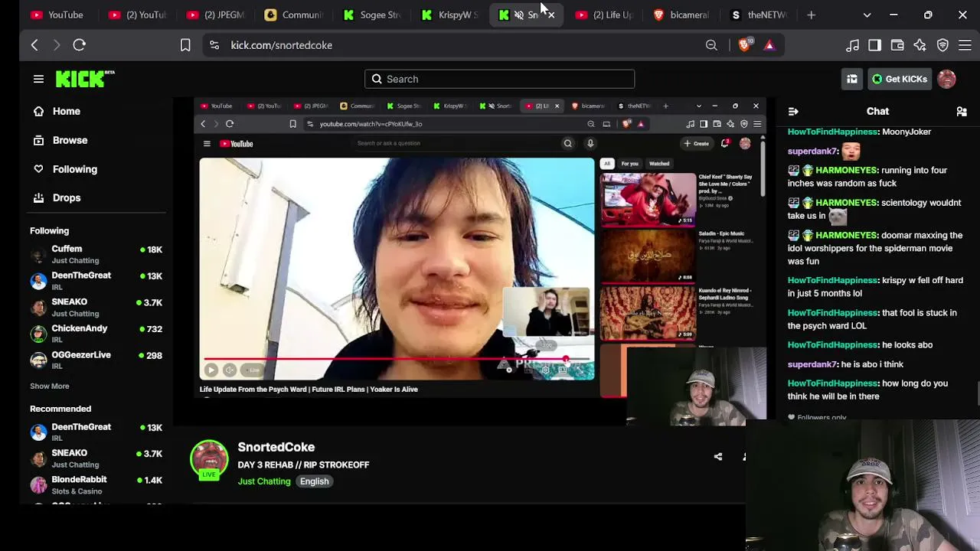The width and height of the screenshot is (980, 551).
Task: Click username on the 'MoonyJoker' chat message
Action: click(x=831, y=132)
